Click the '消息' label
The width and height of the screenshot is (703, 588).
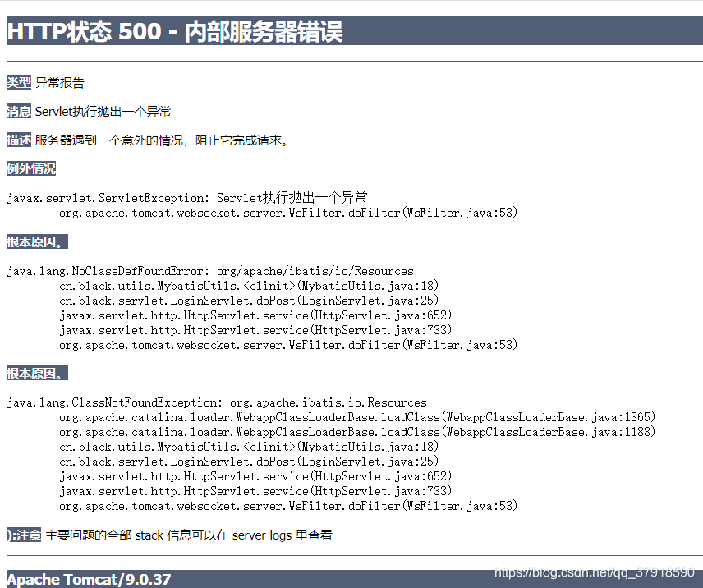19,111
